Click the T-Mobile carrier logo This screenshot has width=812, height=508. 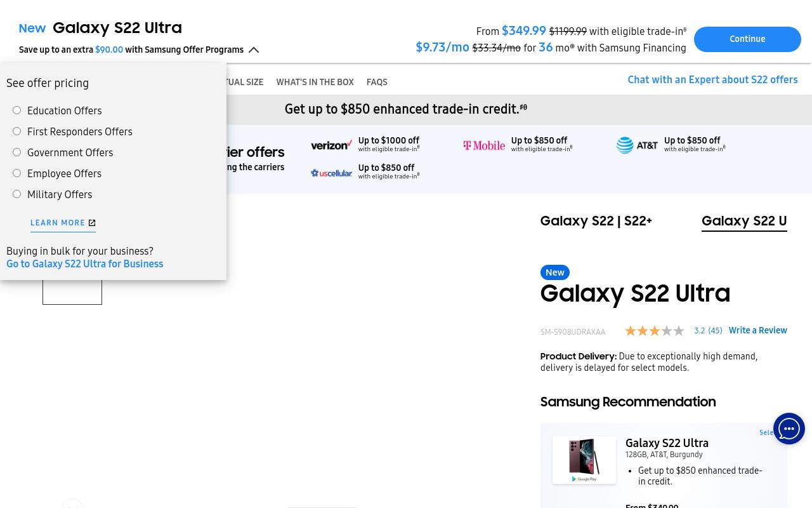click(484, 145)
